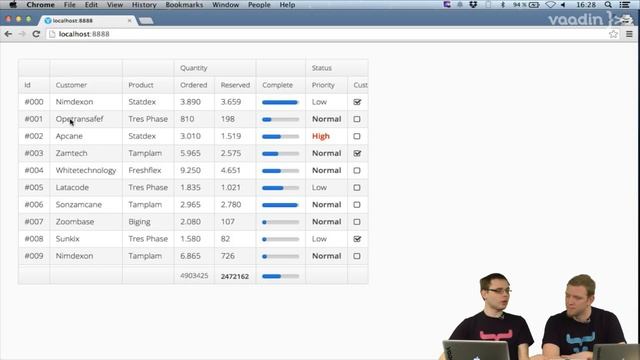This screenshot has height=360, width=640.
Task: Click the volume icon in menu bar
Action: click(563, 5)
